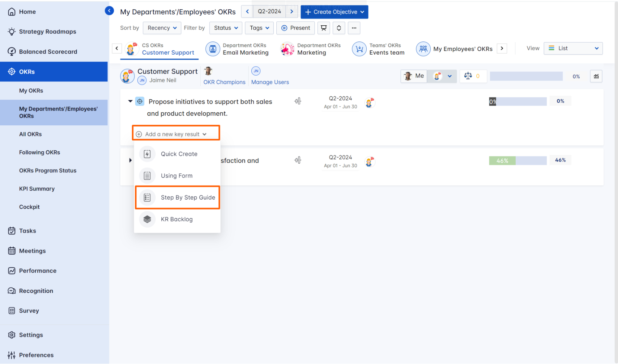Open the Recency sort dropdown
The width and height of the screenshot is (618, 364).
coord(162,28)
